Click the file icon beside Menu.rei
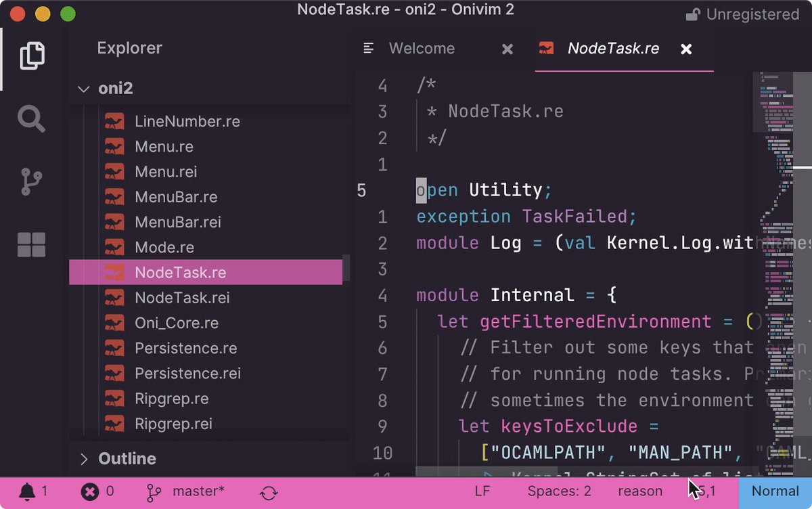Image resolution: width=812 pixels, height=509 pixels. click(x=114, y=172)
